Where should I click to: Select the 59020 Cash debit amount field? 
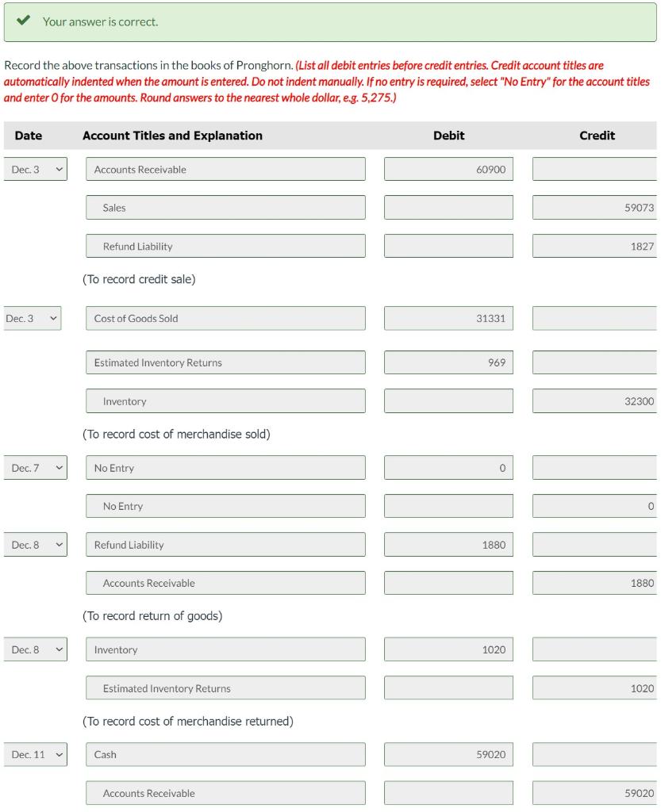pos(448,754)
